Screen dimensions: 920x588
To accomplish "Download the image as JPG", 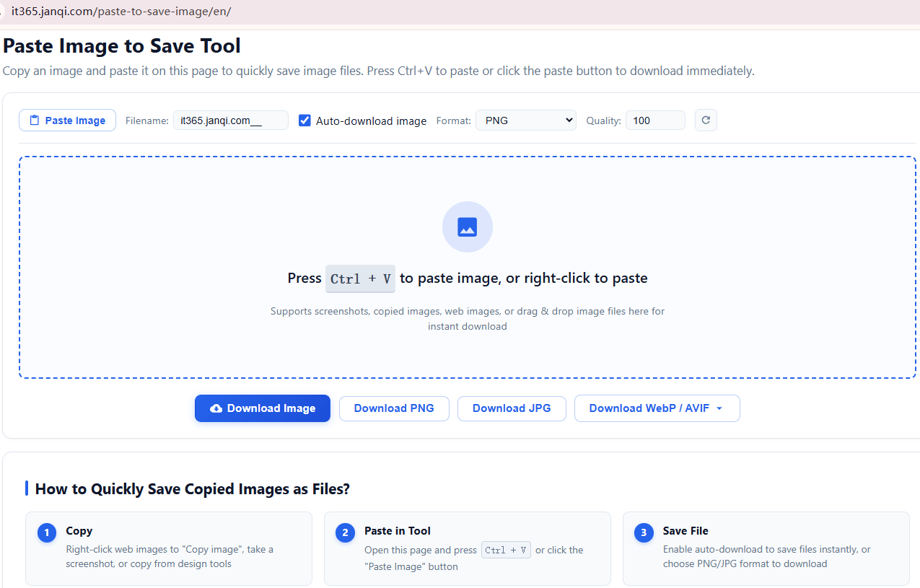I will [x=512, y=408].
